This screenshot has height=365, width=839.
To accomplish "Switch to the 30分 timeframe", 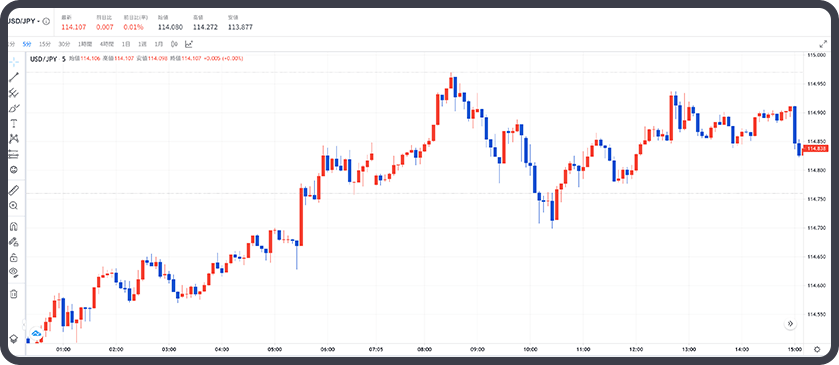I will [64, 44].
